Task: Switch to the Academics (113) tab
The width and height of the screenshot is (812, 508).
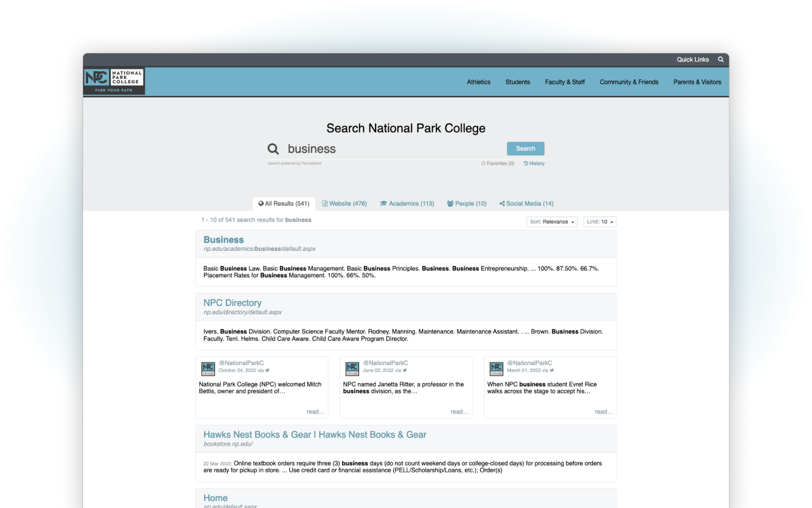Action: 407,204
